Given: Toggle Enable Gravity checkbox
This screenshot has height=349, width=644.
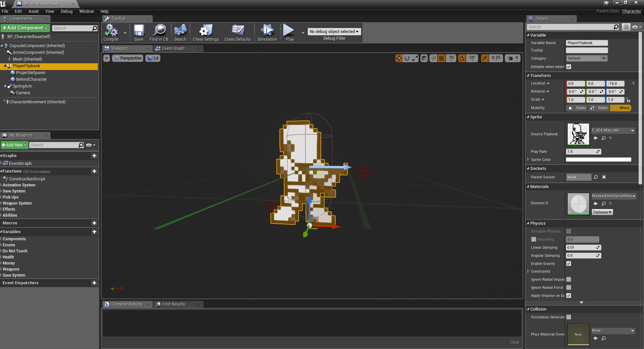Looking at the screenshot, I should [569, 264].
